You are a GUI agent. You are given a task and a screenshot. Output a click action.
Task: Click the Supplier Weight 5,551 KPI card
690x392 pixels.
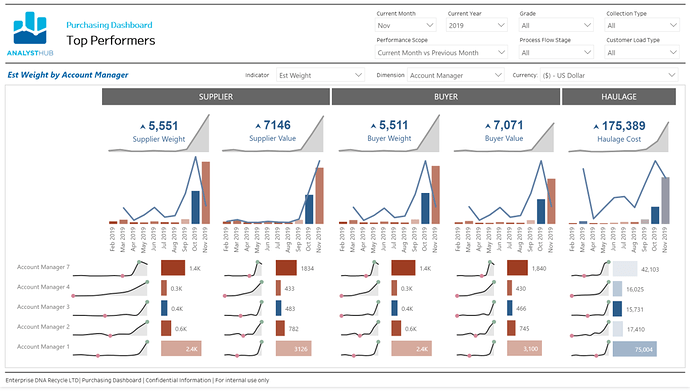point(159,133)
